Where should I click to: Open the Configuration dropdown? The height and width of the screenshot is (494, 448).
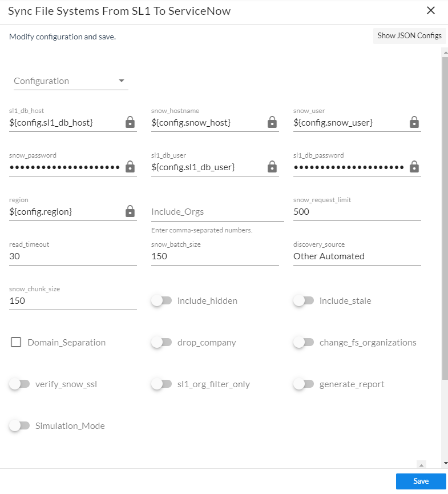[71, 81]
